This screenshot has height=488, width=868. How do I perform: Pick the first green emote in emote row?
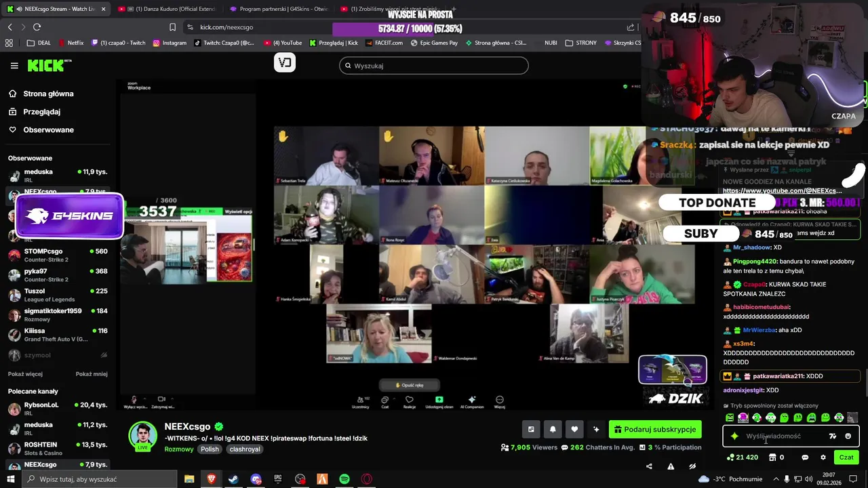(730, 418)
